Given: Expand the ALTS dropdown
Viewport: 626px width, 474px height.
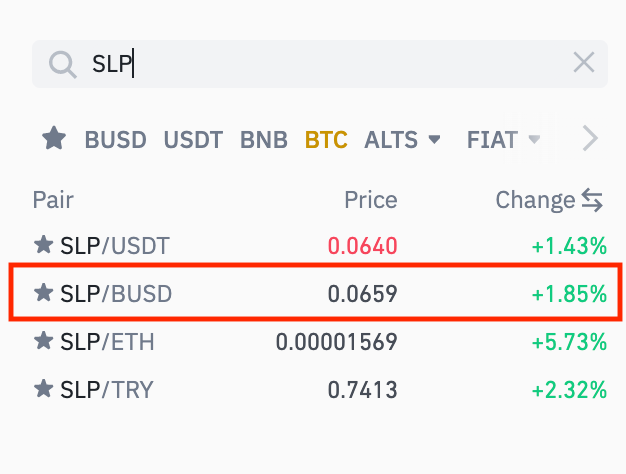Looking at the screenshot, I should [x=402, y=140].
